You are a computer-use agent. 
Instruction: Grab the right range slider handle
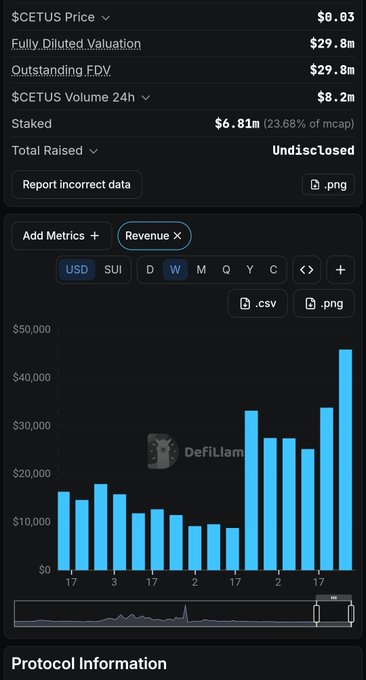pyautogui.click(x=351, y=614)
